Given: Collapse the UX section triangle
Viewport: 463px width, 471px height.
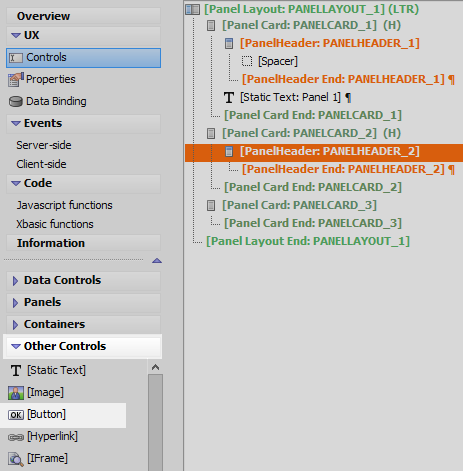Looking at the screenshot, I should point(16,35).
